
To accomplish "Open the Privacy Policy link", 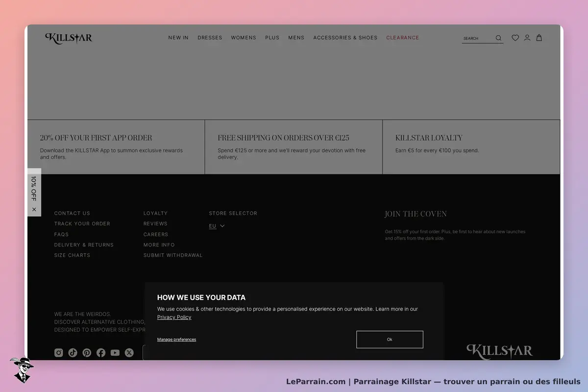I will click(174, 317).
